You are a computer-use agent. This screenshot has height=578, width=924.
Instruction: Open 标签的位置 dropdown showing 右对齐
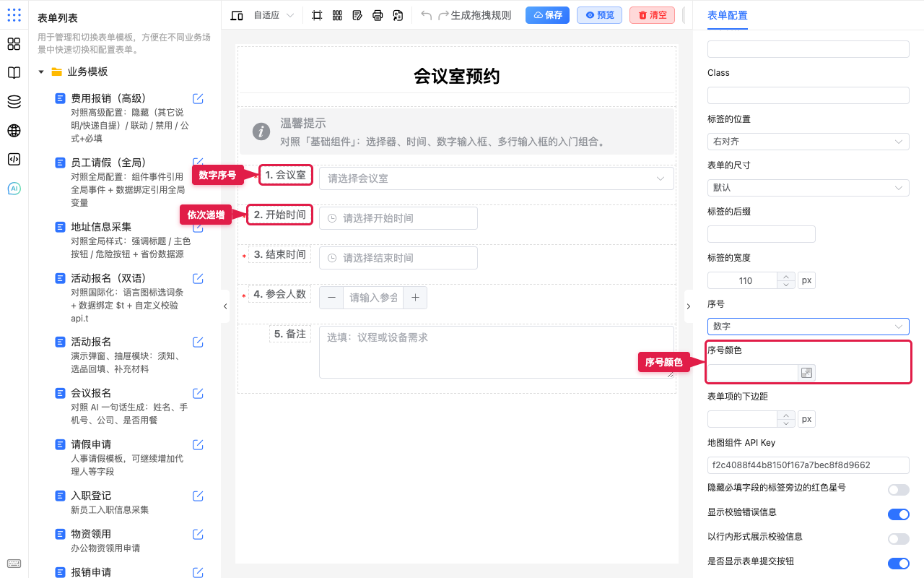pyautogui.click(x=808, y=142)
